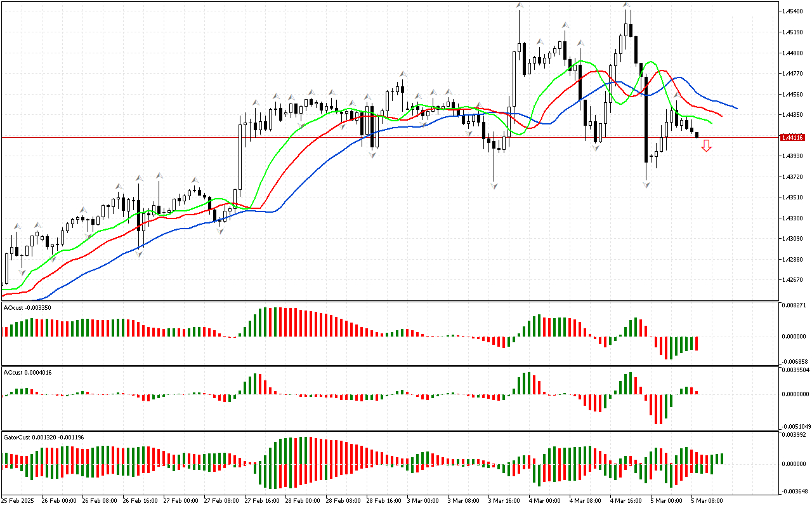
Task: Click the 26 Feb 08:00 time label
Action: click(101, 501)
